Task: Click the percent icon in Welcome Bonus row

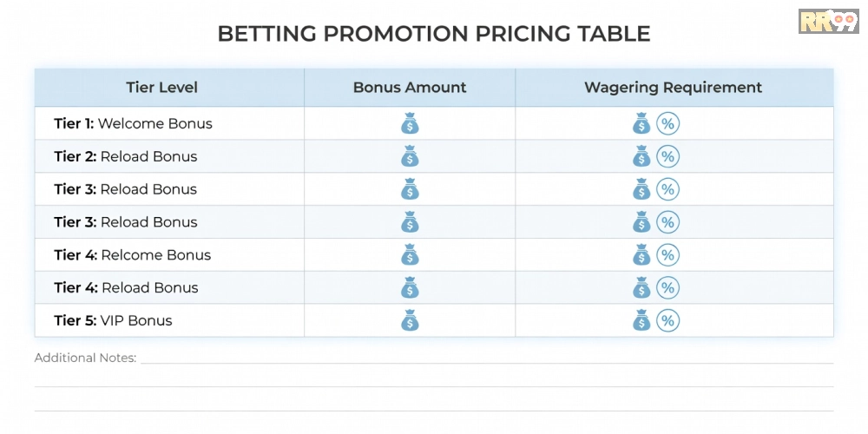Action: coord(667,124)
